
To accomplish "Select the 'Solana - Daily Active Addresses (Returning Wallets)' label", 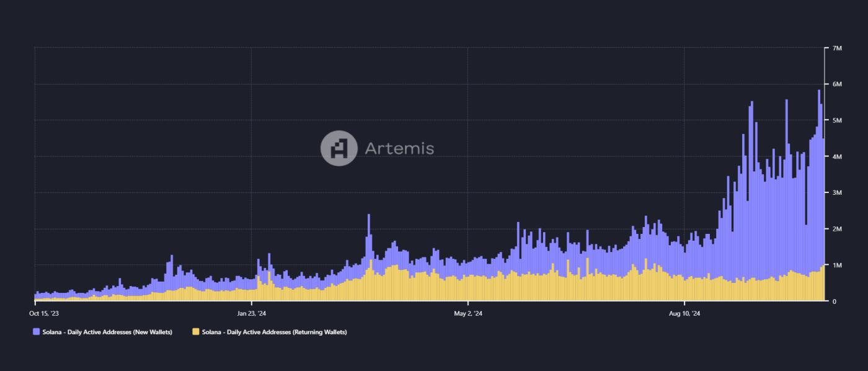I will click(276, 332).
